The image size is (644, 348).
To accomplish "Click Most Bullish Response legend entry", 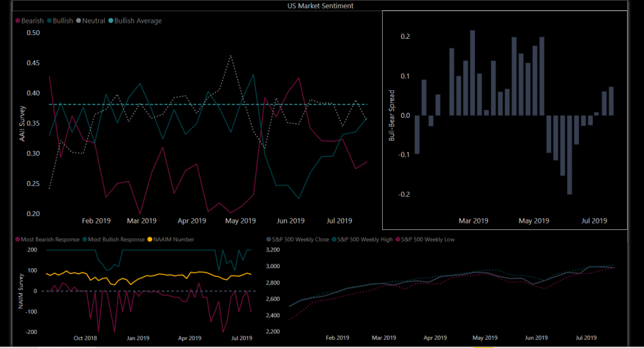I will point(113,240).
